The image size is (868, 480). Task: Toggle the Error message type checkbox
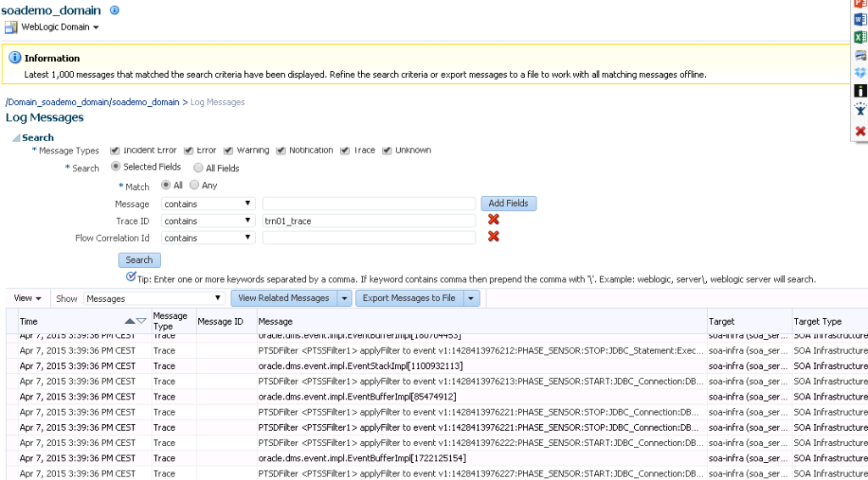(x=188, y=150)
